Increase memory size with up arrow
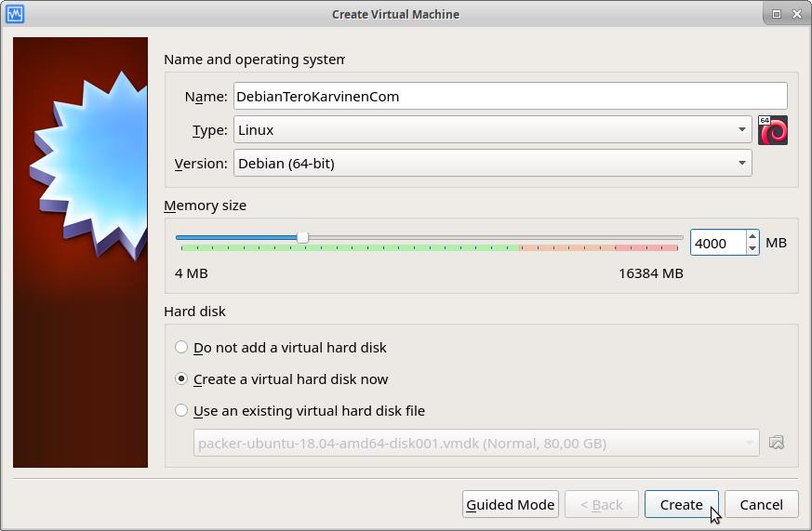The height and width of the screenshot is (531, 812). [x=752, y=237]
